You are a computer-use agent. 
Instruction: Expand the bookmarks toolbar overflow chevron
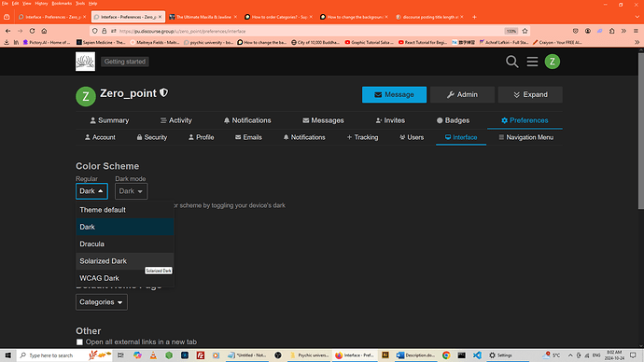(x=637, y=42)
